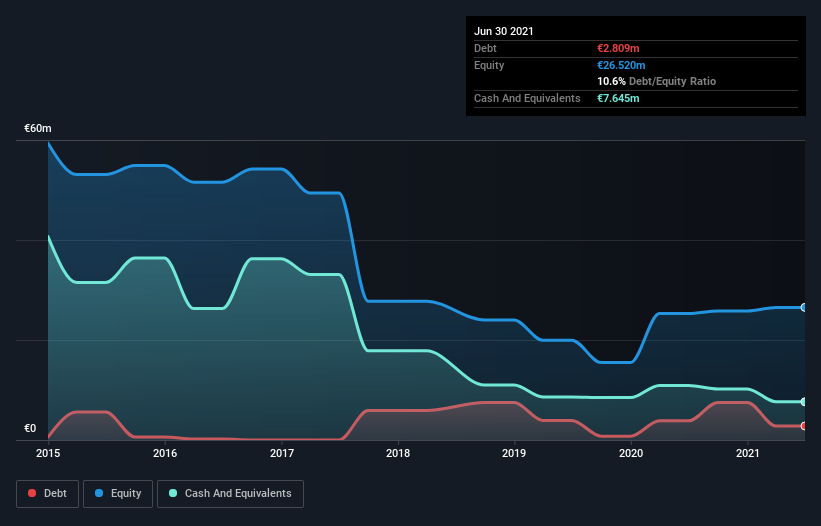Click the €26.520m equity value

click(621, 65)
